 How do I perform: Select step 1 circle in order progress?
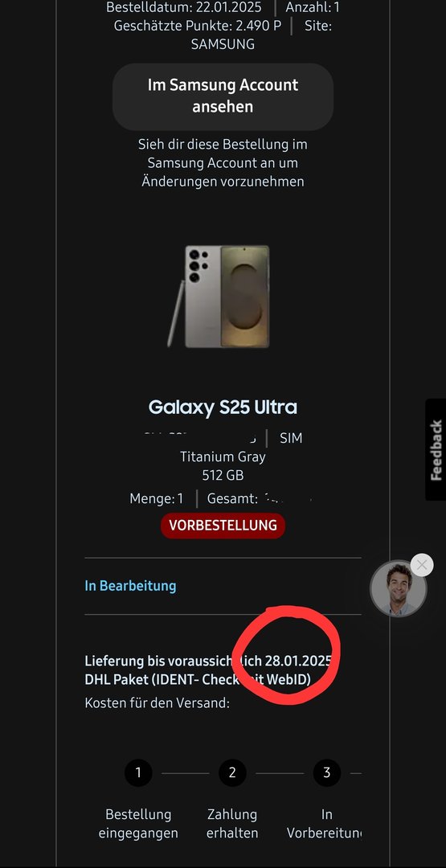pos(138,772)
